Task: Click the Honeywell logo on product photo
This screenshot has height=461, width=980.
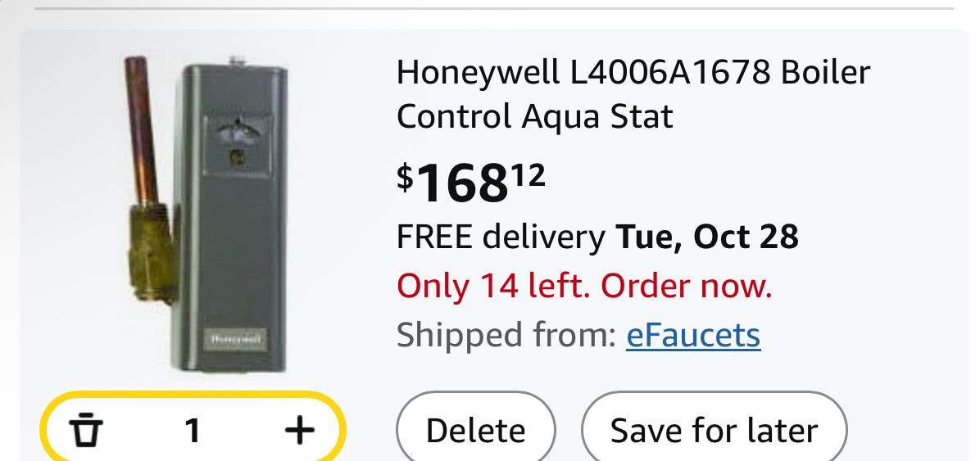Action: (235, 337)
